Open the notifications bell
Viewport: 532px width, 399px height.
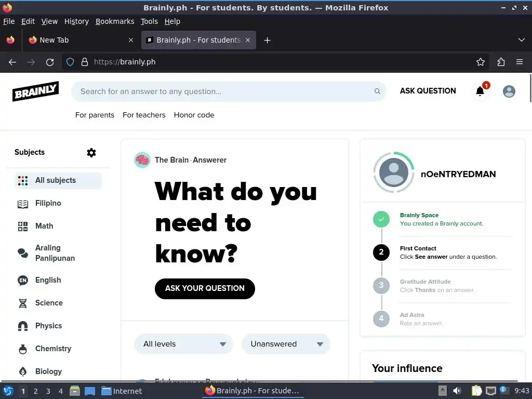click(x=480, y=91)
